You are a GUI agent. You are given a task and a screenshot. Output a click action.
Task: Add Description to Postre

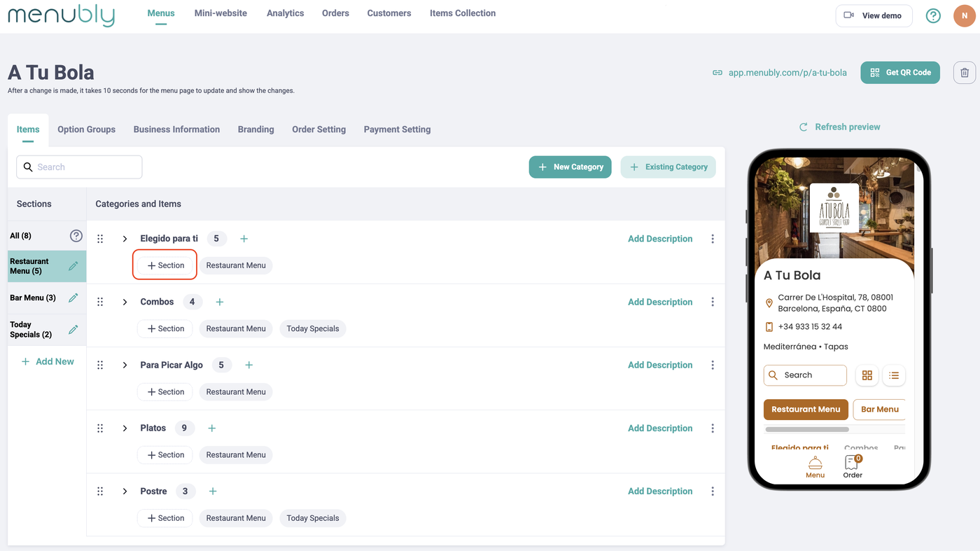pos(660,491)
